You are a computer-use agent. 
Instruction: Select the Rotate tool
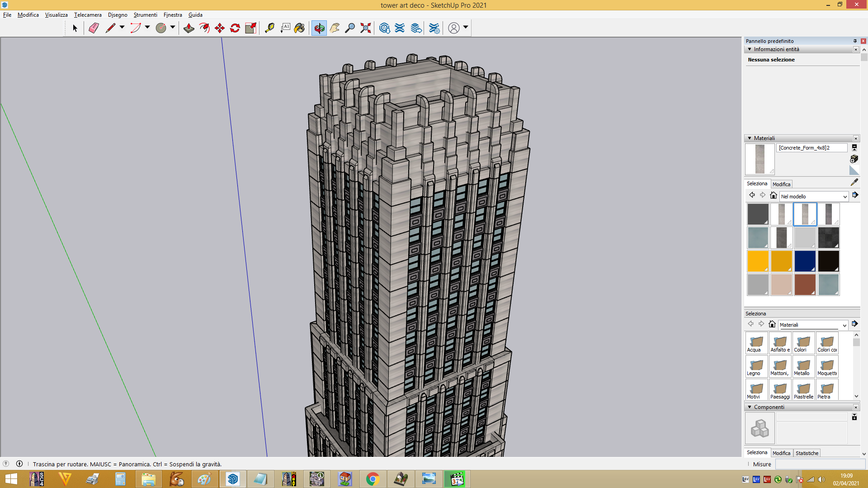point(235,28)
